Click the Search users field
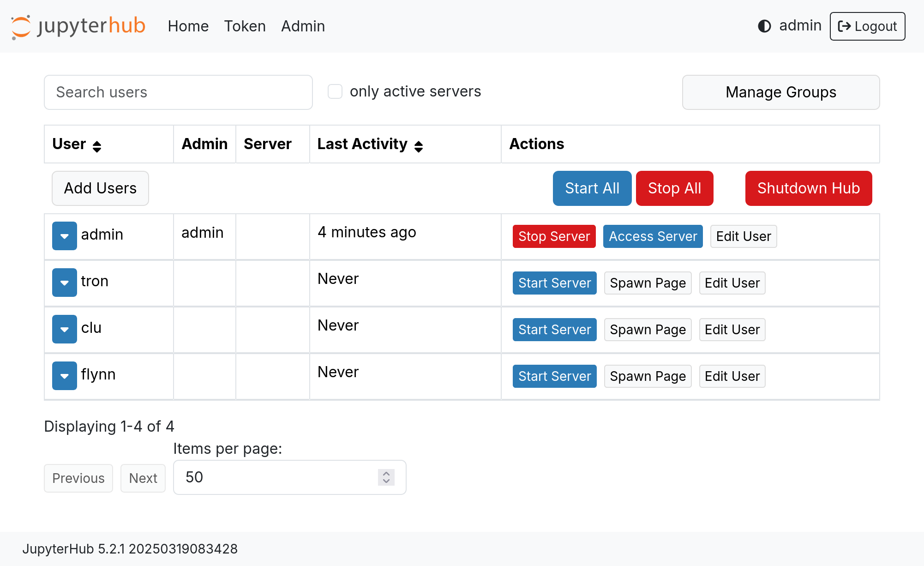Viewport: 924px width, 566px height. pos(178,92)
